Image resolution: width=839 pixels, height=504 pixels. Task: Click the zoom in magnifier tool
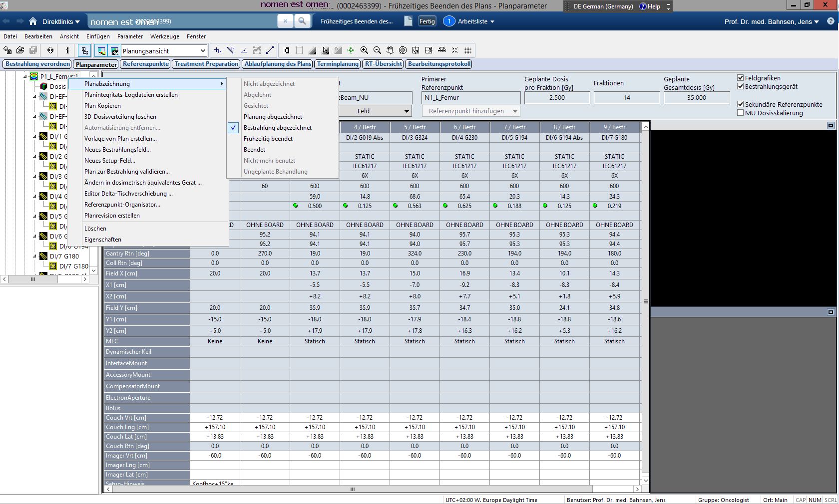pos(364,50)
